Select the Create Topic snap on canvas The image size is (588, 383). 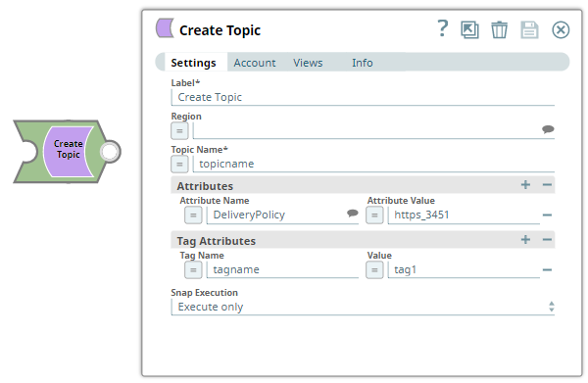tap(68, 152)
